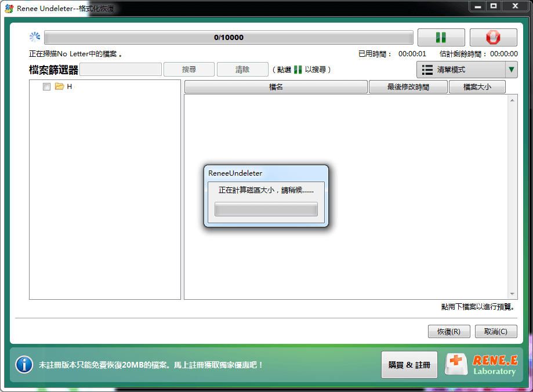Sort by the 最後修改時間 column header
Image resolution: width=533 pixels, height=392 pixels.
408,87
